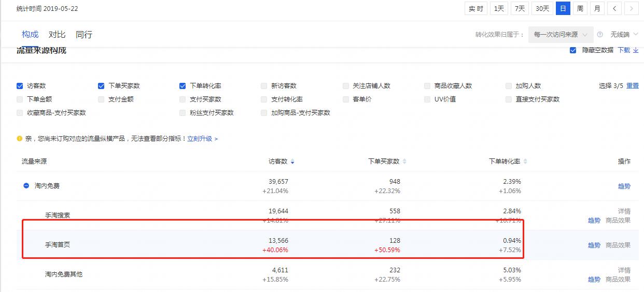Open 商品效果 for 淘内免费其他 row
The width and height of the screenshot is (644, 292).
(x=618, y=280)
